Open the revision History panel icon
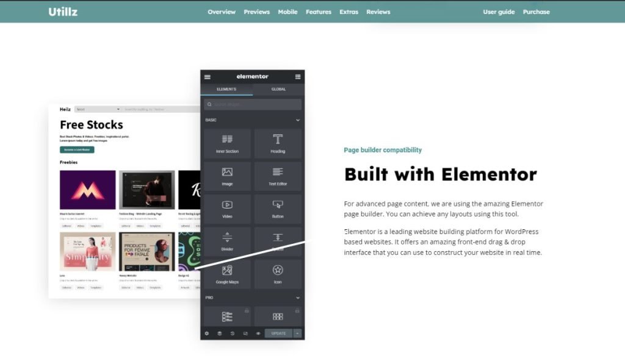The image size is (625, 364). 233,334
